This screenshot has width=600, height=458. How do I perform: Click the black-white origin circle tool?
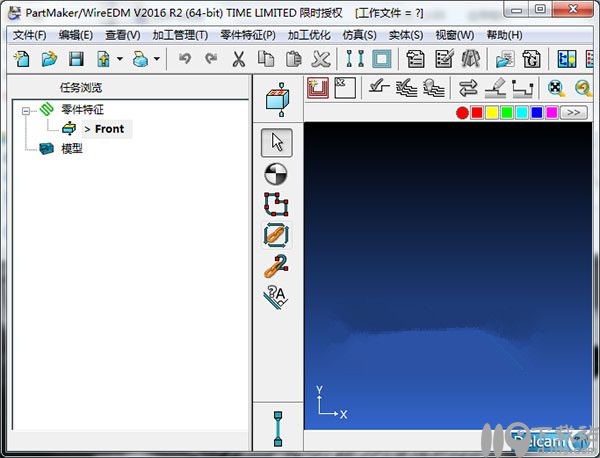(276, 174)
